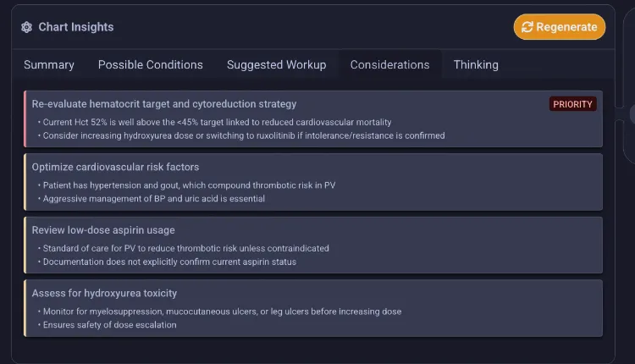Click the Regenerate button
The width and height of the screenshot is (635, 364).
click(560, 27)
